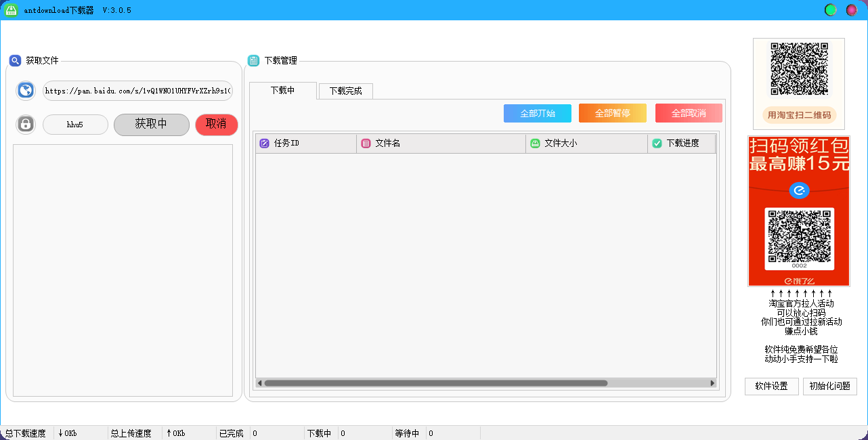
Task: Click the 用淘宝扫二维码 label
Action: coord(798,116)
